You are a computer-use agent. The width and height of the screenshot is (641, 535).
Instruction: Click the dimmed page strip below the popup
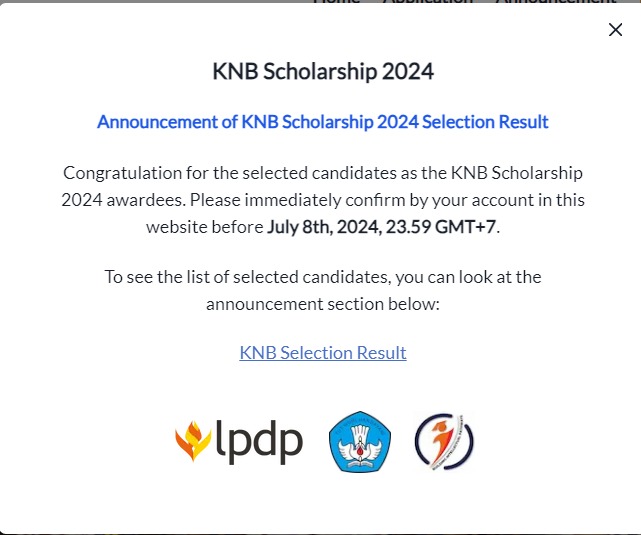point(320,530)
